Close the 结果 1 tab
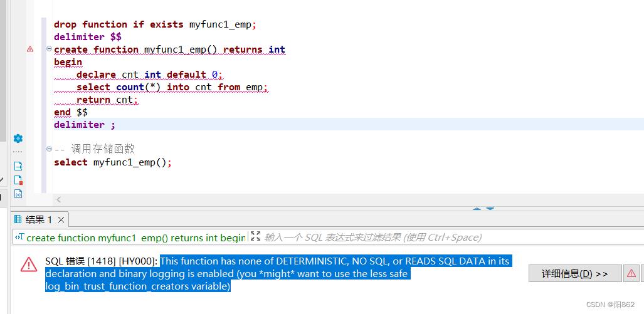The width and height of the screenshot is (644, 314). click(61, 219)
